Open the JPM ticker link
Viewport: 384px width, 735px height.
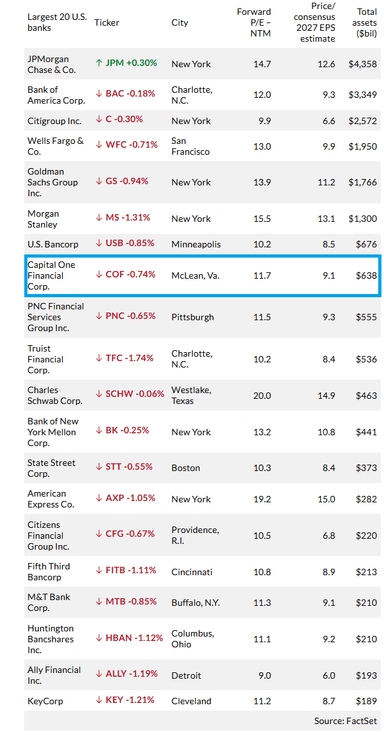[126, 63]
